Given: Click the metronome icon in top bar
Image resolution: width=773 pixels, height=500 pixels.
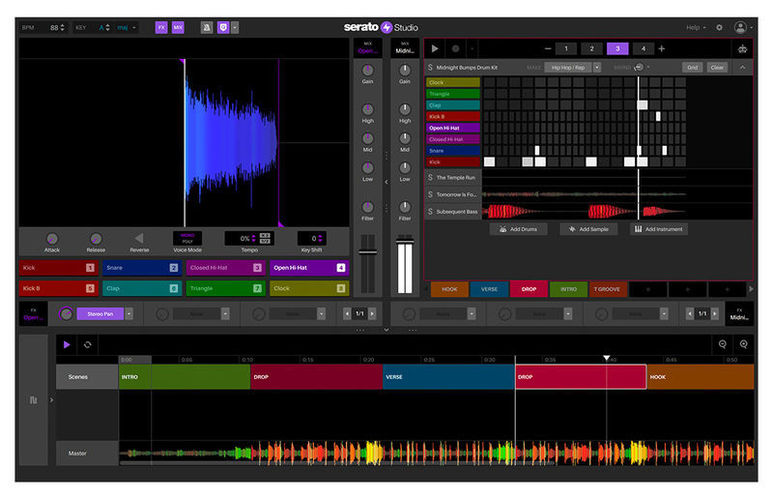Looking at the screenshot, I should (x=207, y=28).
